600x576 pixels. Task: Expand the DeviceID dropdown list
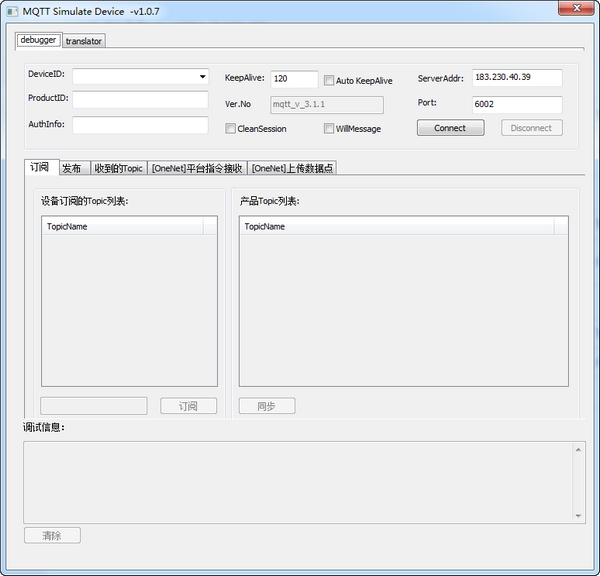click(202, 76)
